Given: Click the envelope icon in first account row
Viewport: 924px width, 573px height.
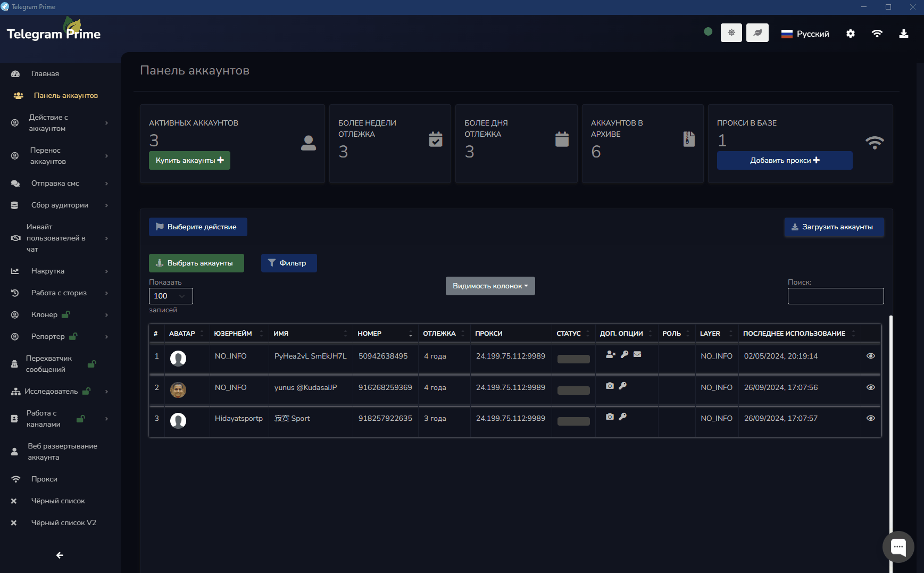Looking at the screenshot, I should 637,354.
